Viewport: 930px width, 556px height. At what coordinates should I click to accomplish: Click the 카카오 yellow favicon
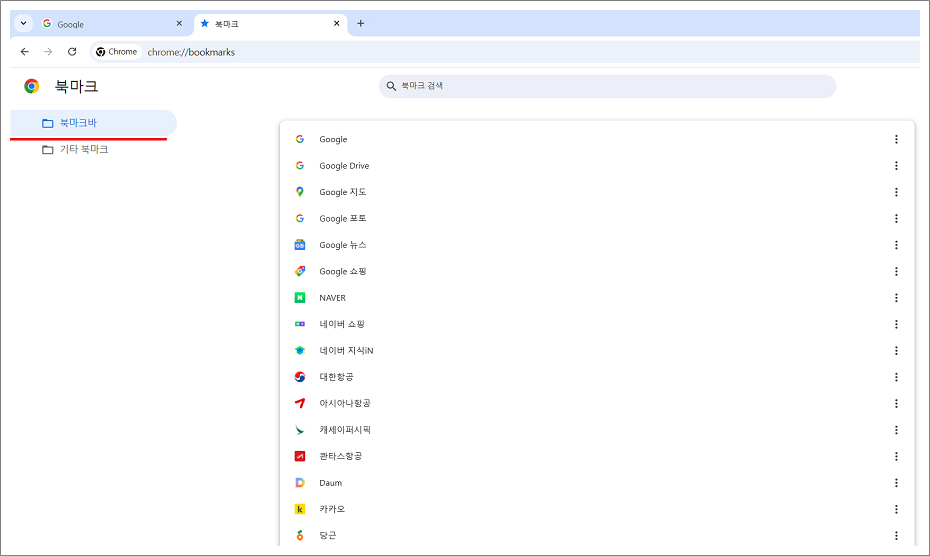pos(300,509)
